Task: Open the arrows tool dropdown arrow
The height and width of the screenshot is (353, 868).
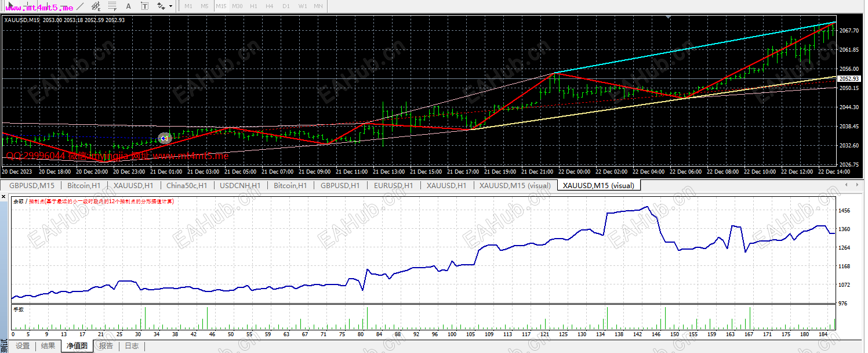Action: pos(170,6)
